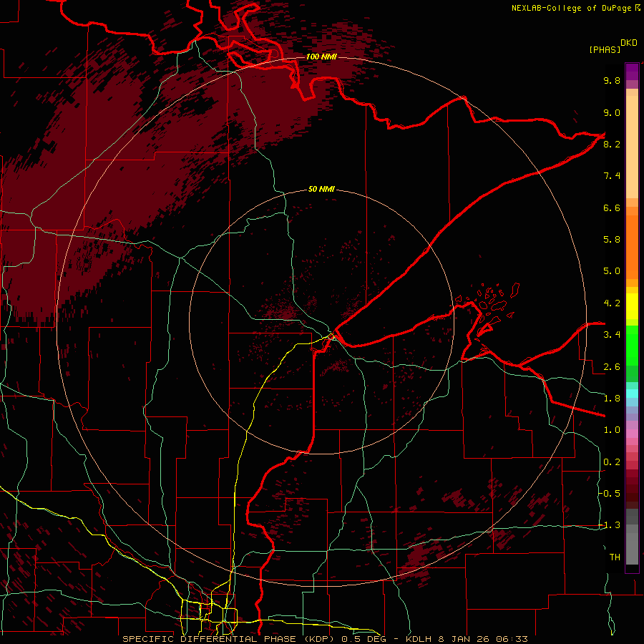
Task: Click the 0.2 scale value
Action: click(612, 462)
